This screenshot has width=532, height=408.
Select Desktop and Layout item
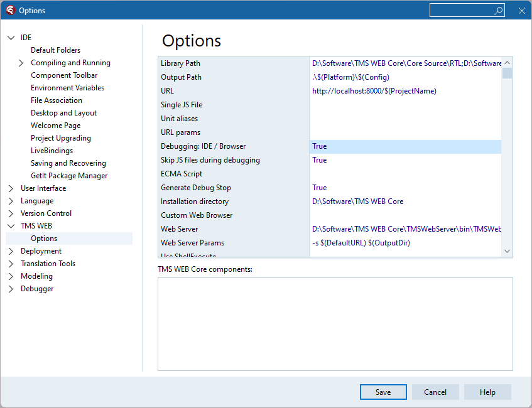(63, 113)
